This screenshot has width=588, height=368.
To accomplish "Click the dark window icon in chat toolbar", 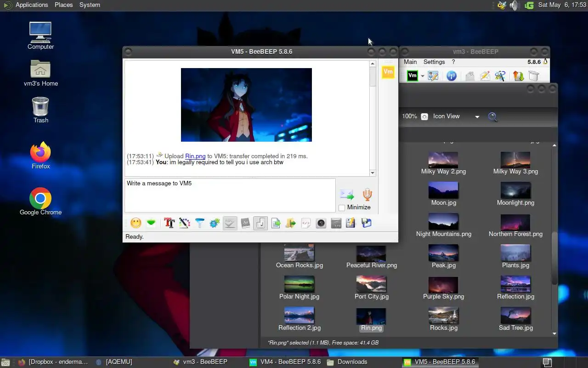I will click(x=336, y=223).
